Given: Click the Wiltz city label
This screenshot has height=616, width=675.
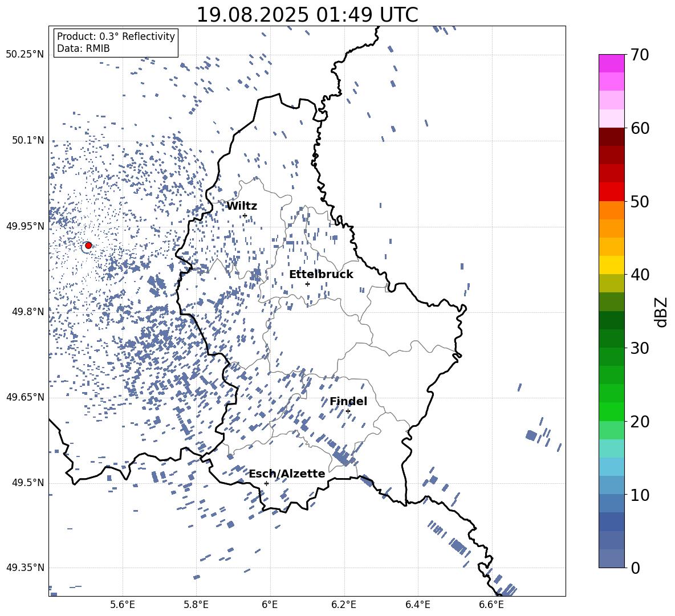Looking at the screenshot, I should point(242,206).
